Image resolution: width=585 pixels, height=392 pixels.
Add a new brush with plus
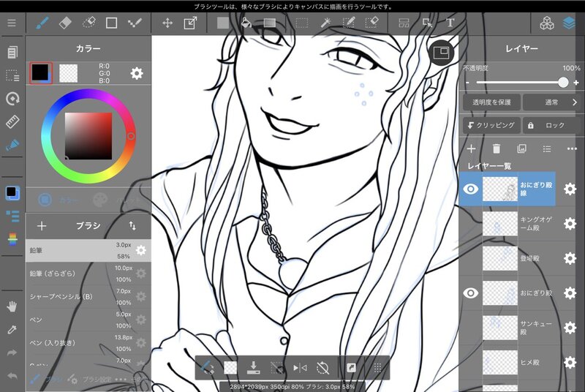[42, 226]
